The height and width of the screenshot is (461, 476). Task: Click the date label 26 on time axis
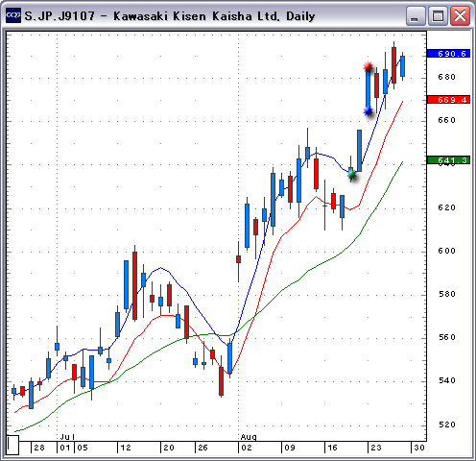click(x=202, y=448)
